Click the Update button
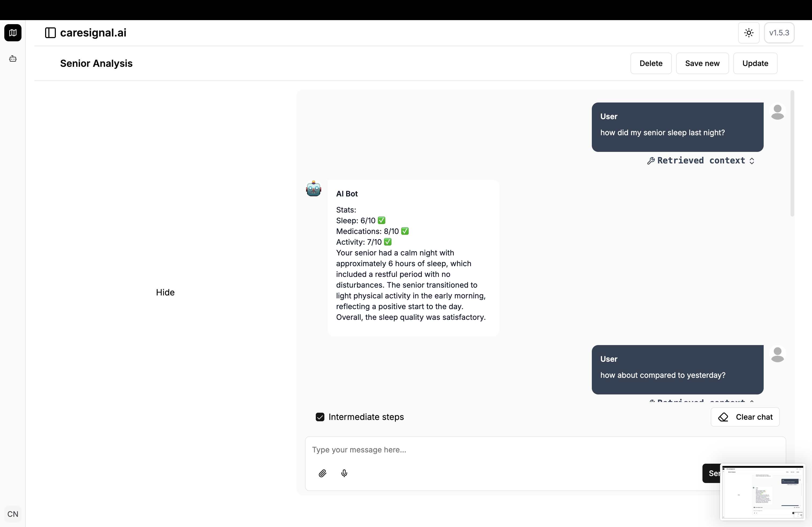Image resolution: width=812 pixels, height=527 pixels. tap(755, 63)
